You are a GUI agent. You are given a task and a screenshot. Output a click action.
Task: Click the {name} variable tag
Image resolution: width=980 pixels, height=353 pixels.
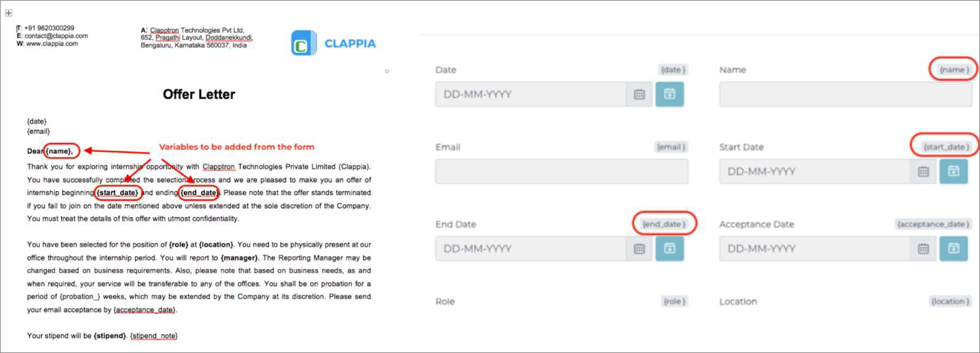coord(954,70)
